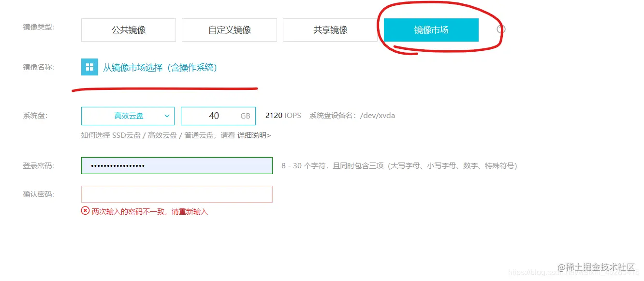Click the 2120 IOPS value display

pyautogui.click(x=283, y=115)
